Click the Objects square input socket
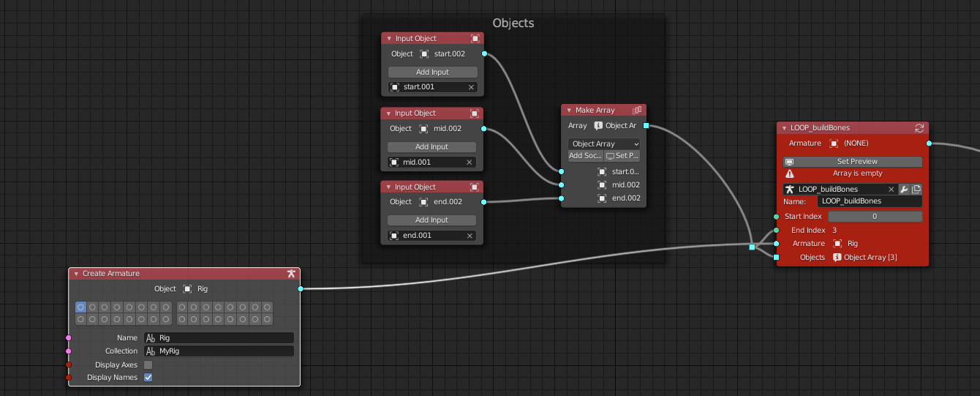The width and height of the screenshot is (980, 396). pos(776,258)
